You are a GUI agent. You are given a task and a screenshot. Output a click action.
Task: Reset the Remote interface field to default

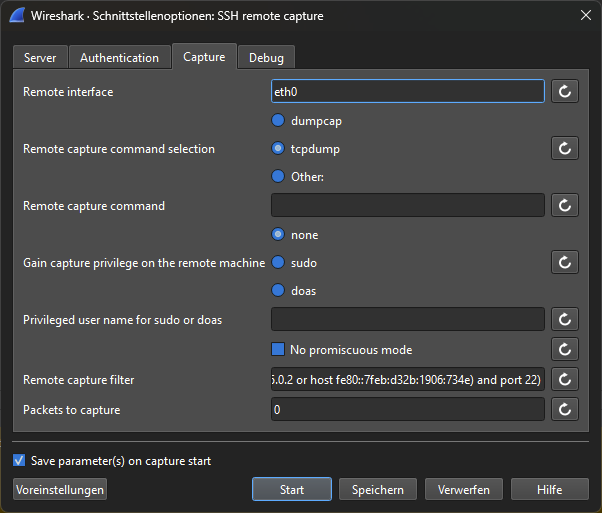click(565, 92)
